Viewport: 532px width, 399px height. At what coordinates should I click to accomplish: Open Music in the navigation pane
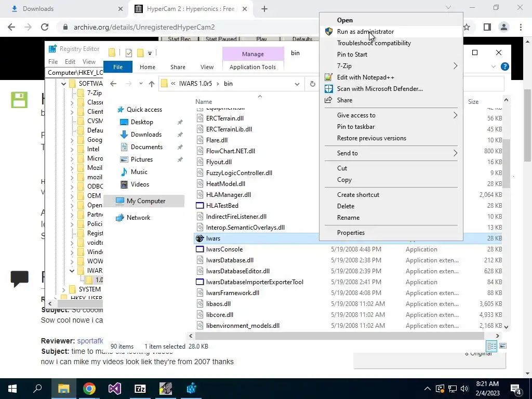click(139, 172)
